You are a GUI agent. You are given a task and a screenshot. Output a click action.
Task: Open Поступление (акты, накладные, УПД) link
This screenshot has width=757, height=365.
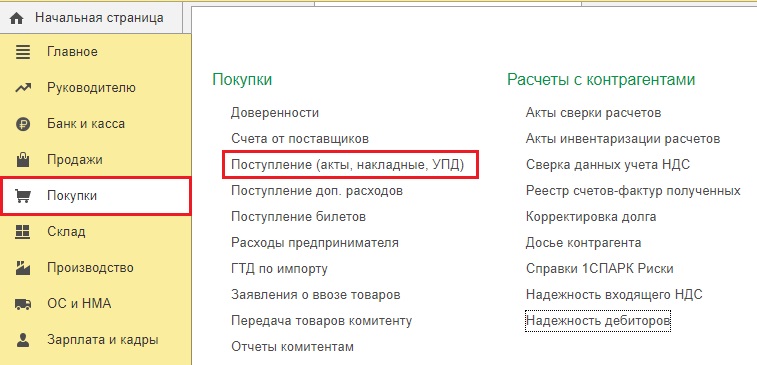(x=347, y=165)
